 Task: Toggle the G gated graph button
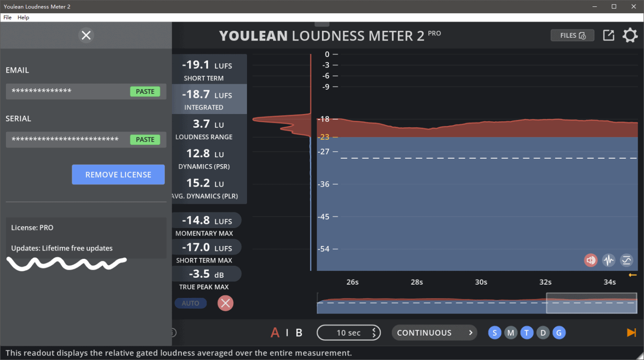pyautogui.click(x=559, y=333)
